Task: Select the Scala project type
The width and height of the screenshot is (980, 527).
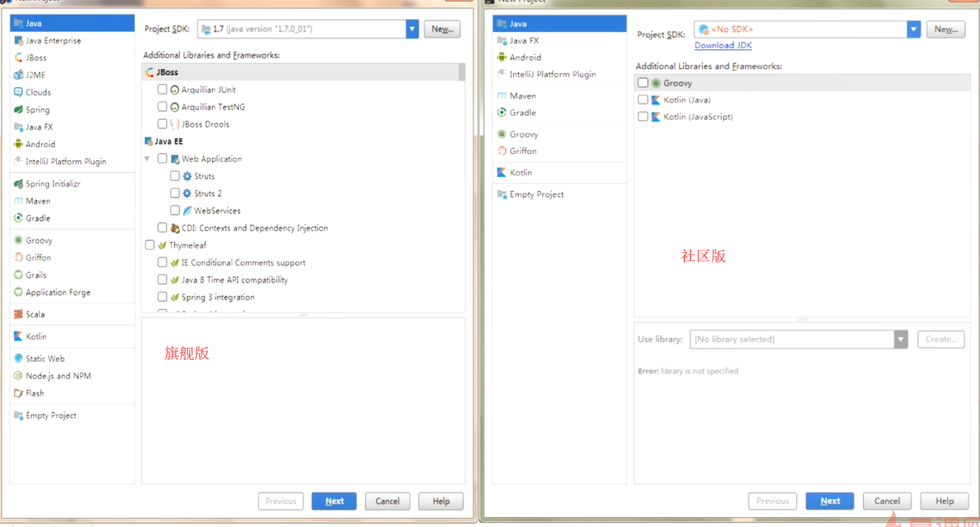Action: click(35, 314)
